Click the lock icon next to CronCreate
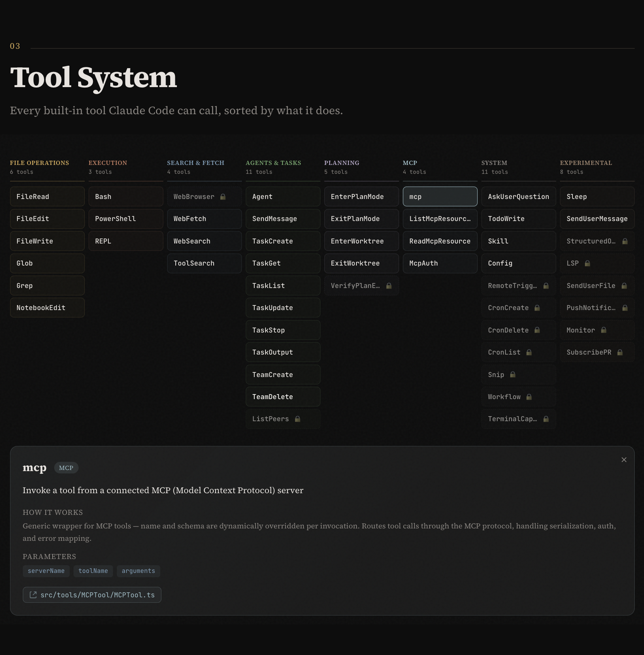The height and width of the screenshot is (655, 644). (x=537, y=308)
